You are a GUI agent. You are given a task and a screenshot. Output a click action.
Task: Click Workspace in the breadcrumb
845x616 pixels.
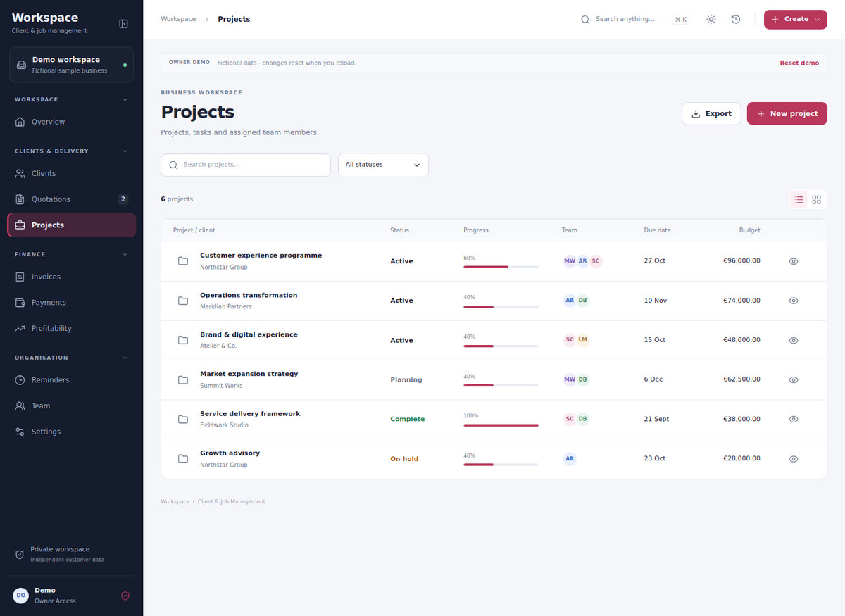tap(178, 19)
